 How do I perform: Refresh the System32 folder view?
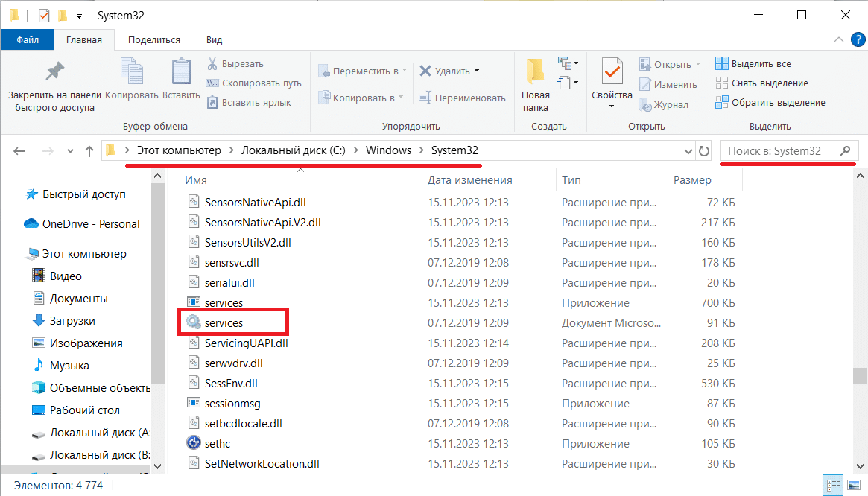coord(705,150)
